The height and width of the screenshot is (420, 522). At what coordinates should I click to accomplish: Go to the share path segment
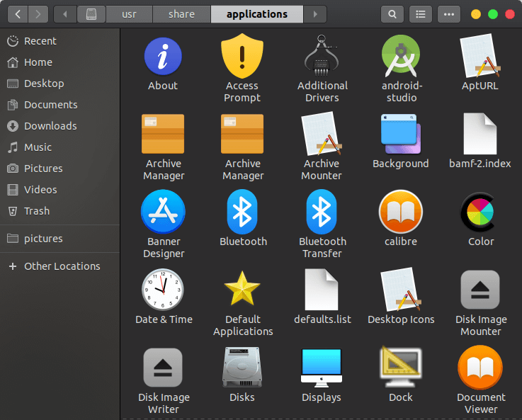[x=181, y=14]
